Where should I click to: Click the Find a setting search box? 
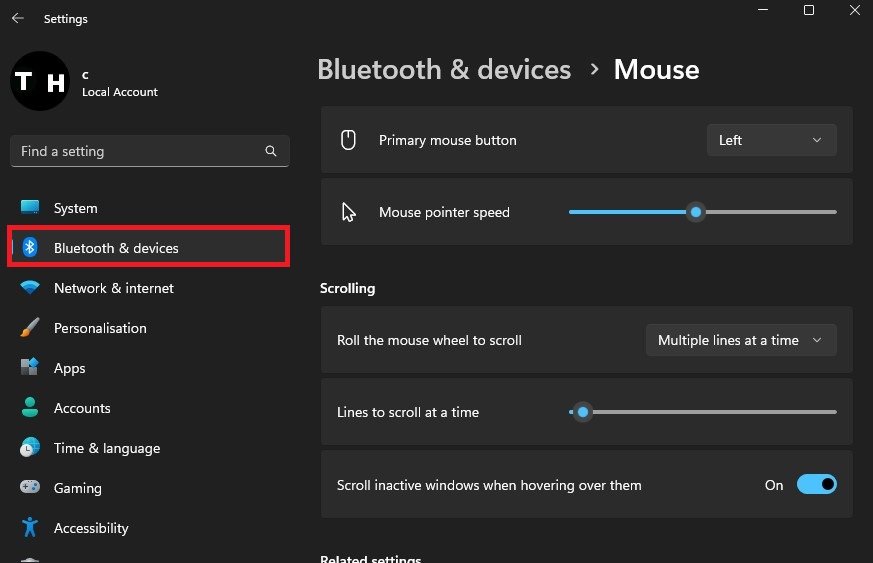(x=140, y=151)
